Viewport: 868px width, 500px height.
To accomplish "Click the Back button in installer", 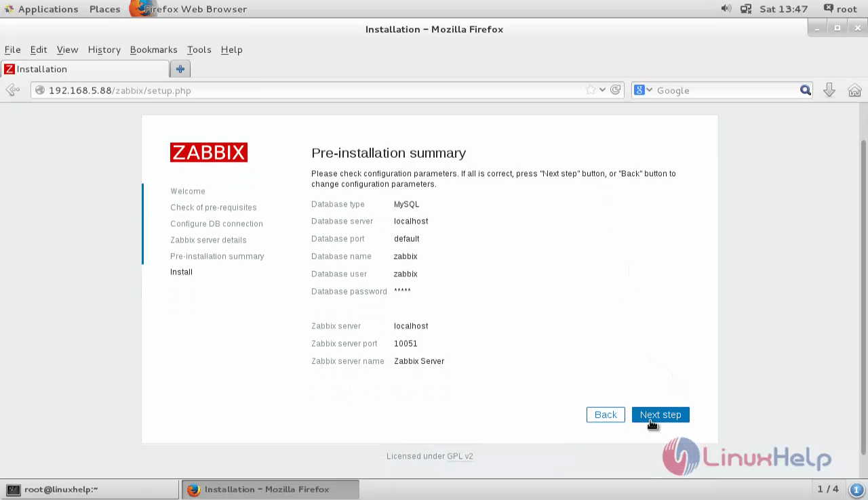I will pyautogui.click(x=606, y=415).
